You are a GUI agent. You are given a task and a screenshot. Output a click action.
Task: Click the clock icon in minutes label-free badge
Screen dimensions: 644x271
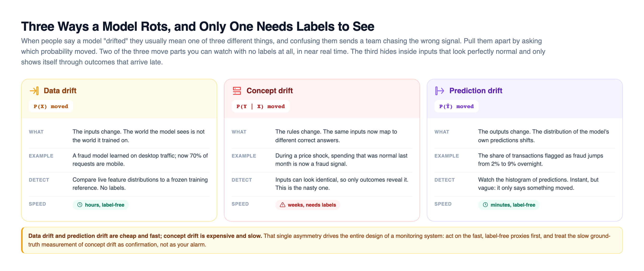point(485,205)
